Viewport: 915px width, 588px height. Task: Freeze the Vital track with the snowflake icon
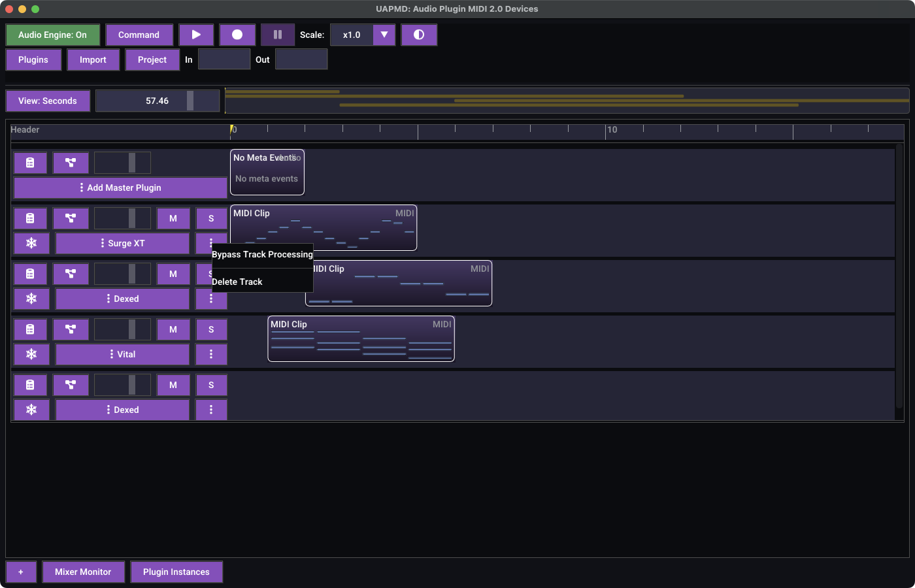coord(31,354)
